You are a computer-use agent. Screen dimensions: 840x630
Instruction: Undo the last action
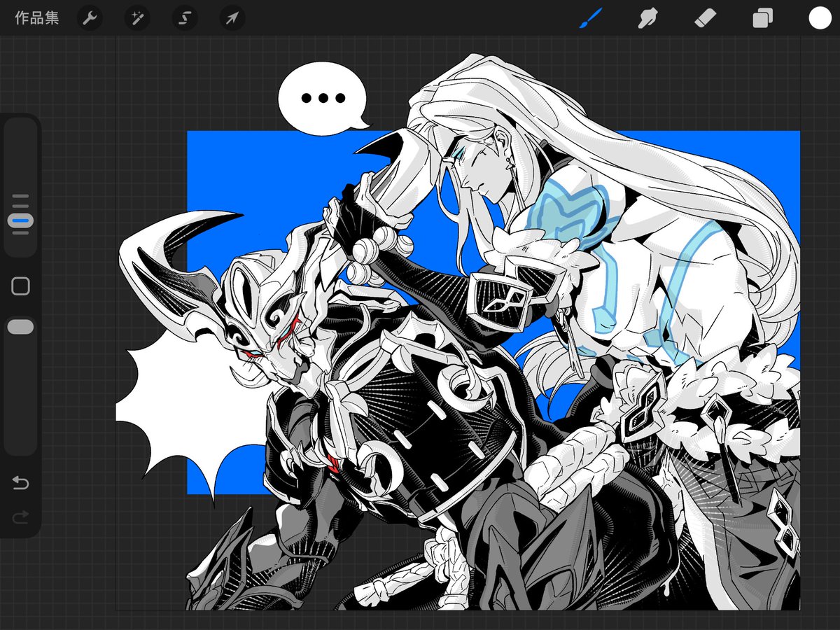[20, 483]
